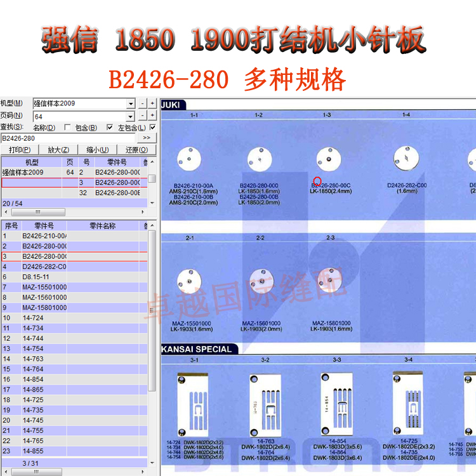Open the 页码 page number dropdown arrow
This screenshot has width=476, height=476.
[x=131, y=117]
